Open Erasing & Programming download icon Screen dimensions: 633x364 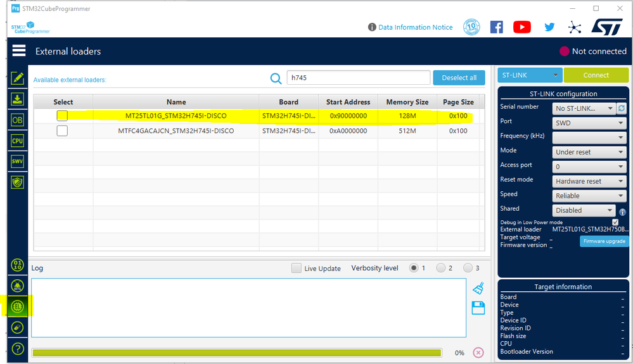point(17,99)
